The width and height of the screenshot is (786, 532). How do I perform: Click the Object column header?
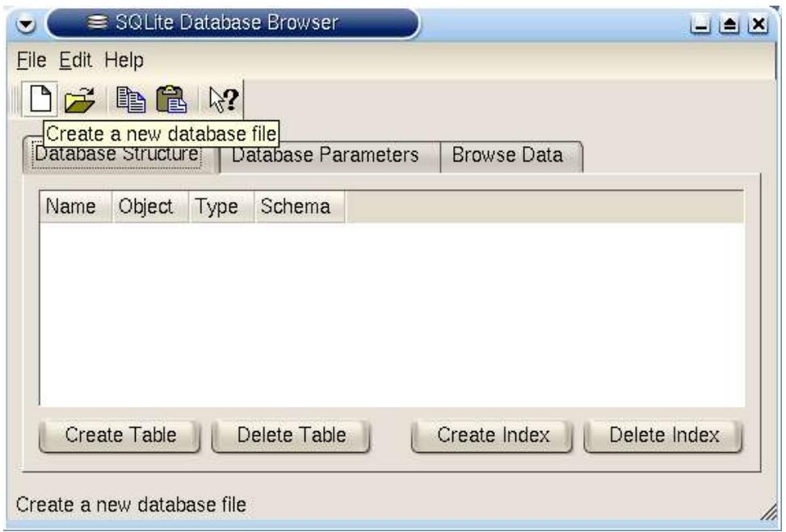click(x=150, y=207)
